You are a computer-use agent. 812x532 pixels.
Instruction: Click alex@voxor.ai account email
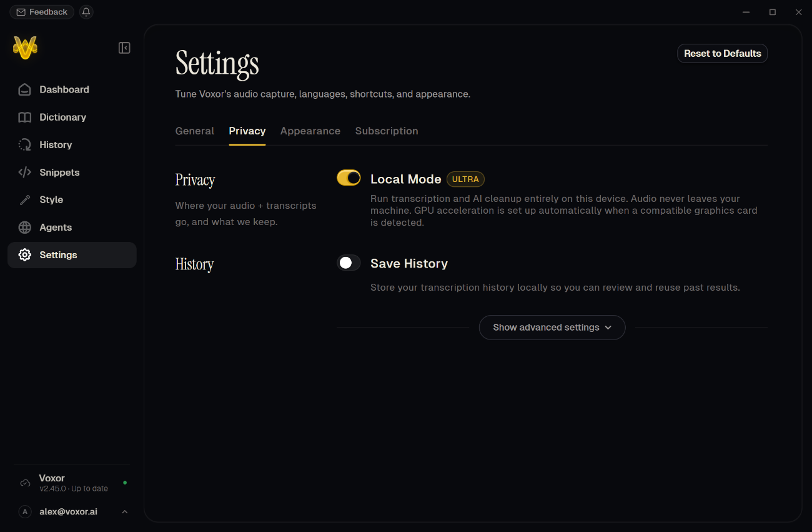point(68,511)
